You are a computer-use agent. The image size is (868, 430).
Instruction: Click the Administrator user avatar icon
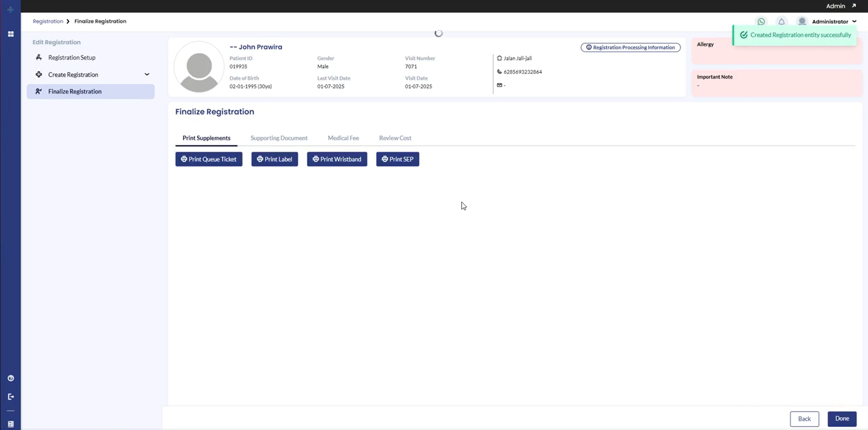802,21
